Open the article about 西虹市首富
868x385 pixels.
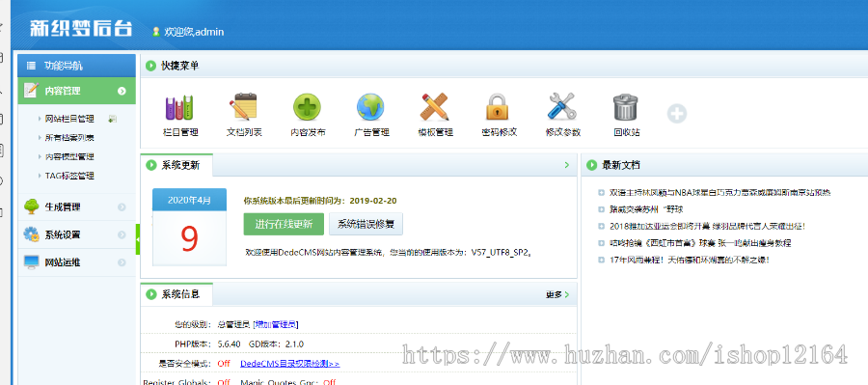[x=700, y=242]
